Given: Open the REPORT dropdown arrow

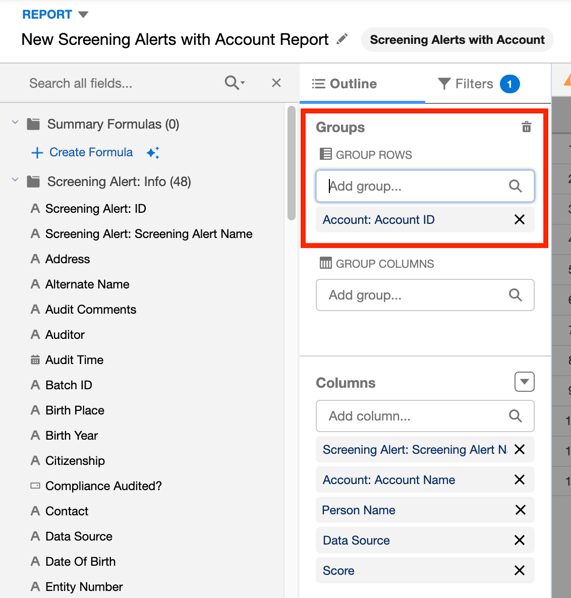Looking at the screenshot, I should [x=83, y=14].
